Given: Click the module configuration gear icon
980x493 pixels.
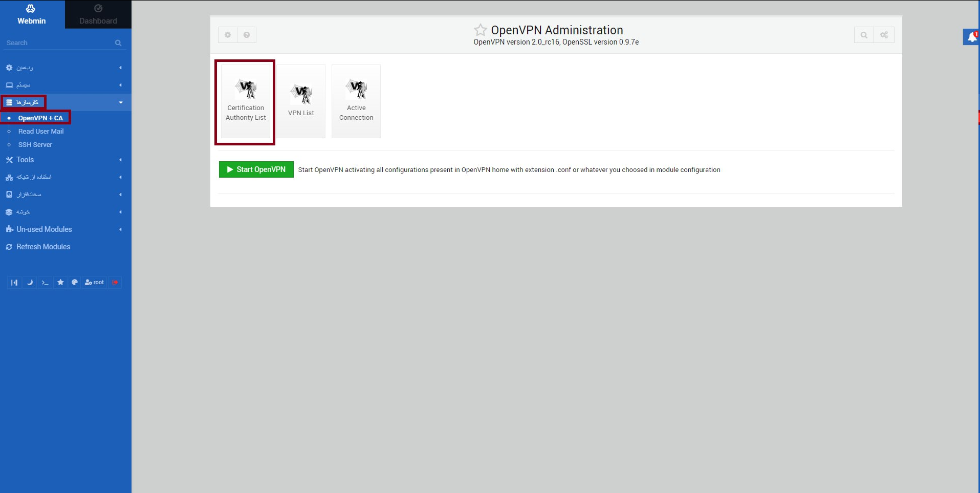Looking at the screenshot, I should pyautogui.click(x=228, y=35).
